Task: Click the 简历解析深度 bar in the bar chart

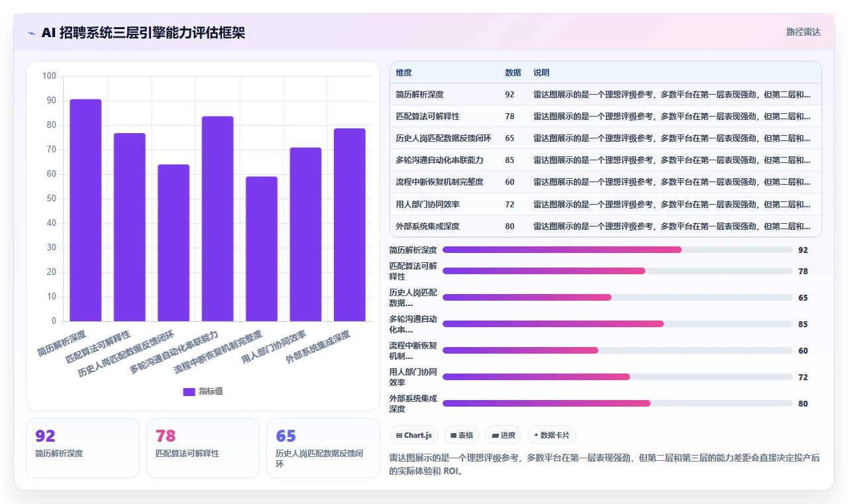Action: click(85, 211)
